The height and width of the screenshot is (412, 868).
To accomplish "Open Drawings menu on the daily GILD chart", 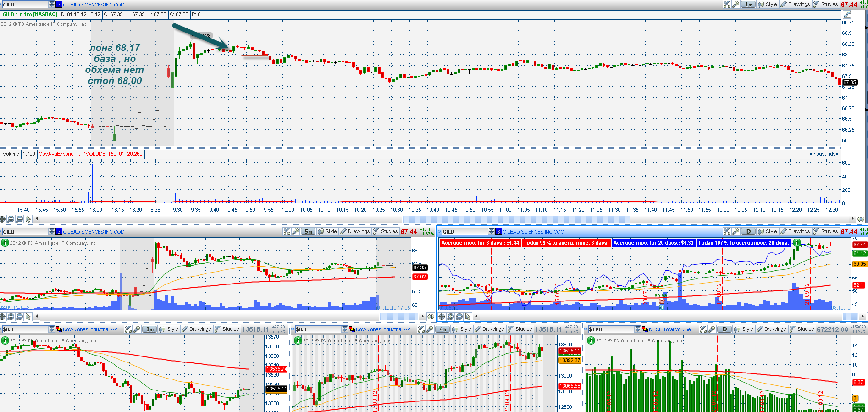I will [796, 232].
